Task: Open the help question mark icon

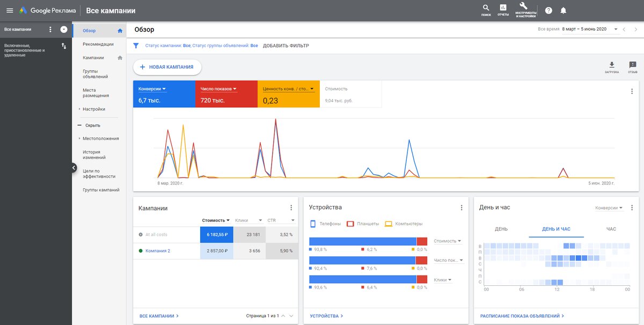Action: (x=548, y=10)
